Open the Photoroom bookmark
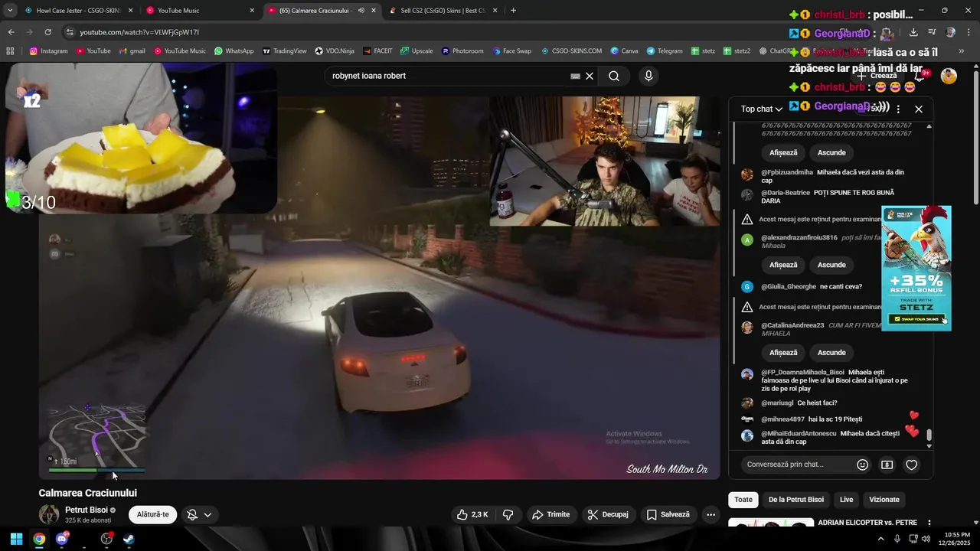This screenshot has height=551, width=980. [x=462, y=51]
